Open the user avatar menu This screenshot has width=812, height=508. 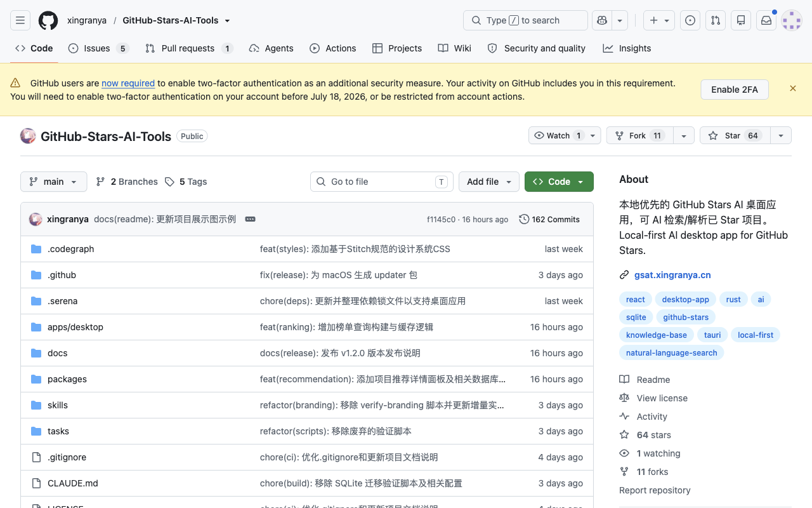(792, 20)
